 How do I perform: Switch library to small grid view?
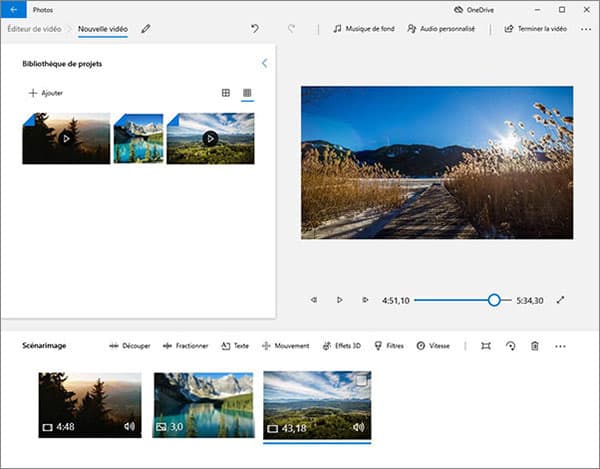247,93
